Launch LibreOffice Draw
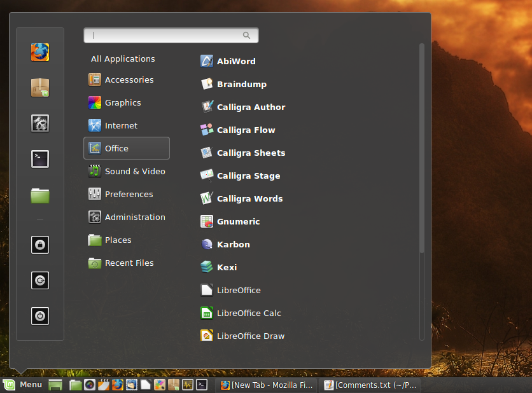Image resolution: width=532 pixels, height=393 pixels. tap(242, 336)
